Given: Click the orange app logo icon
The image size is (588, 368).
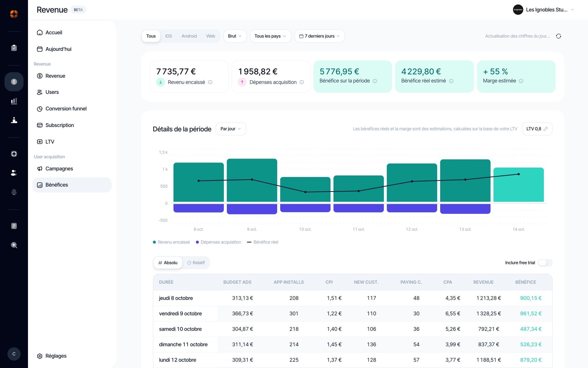Looking at the screenshot, I should (14, 14).
